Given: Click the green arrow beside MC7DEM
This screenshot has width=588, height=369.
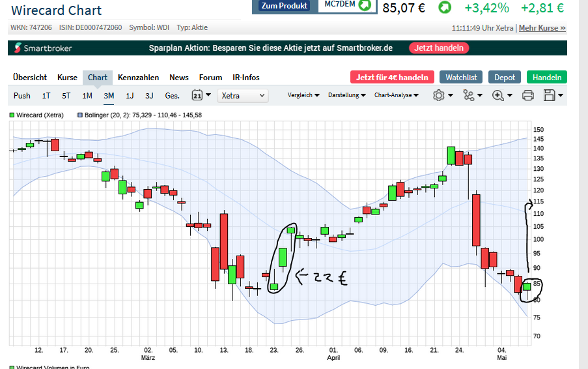Looking at the screenshot, I should [x=365, y=5].
